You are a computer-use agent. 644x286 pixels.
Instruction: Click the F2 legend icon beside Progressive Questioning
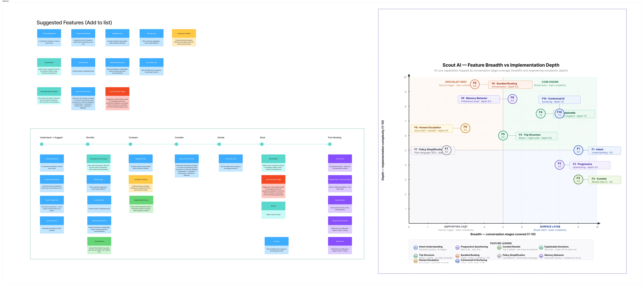click(457, 248)
